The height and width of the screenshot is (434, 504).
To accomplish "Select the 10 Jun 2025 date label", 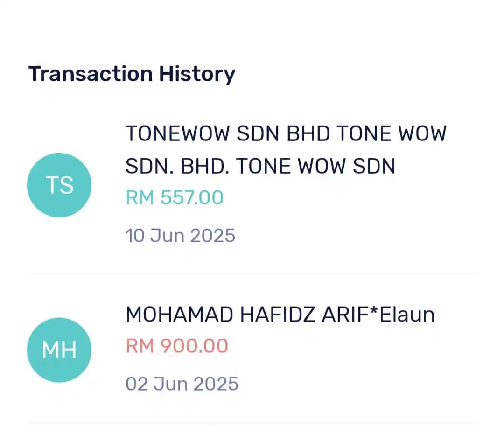I will 180,235.
